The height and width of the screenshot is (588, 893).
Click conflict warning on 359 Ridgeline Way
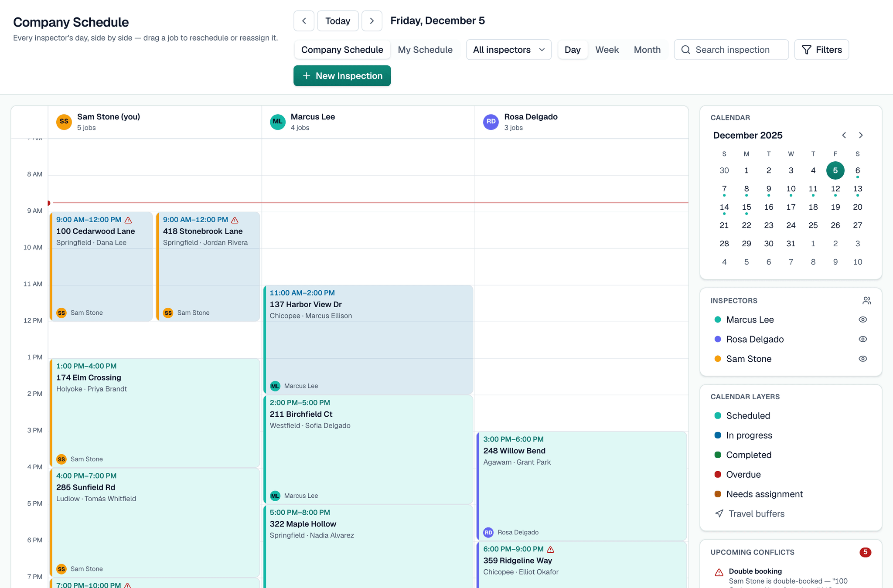[x=550, y=549]
